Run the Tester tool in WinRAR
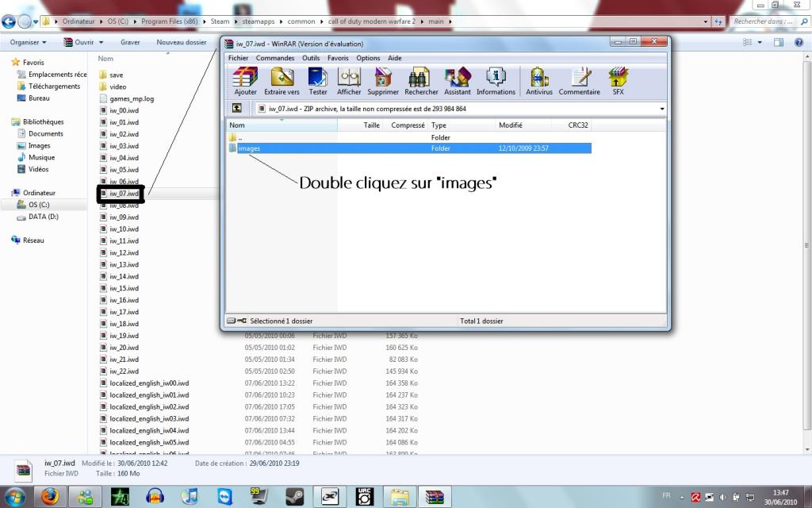812x508 pixels. click(318, 82)
